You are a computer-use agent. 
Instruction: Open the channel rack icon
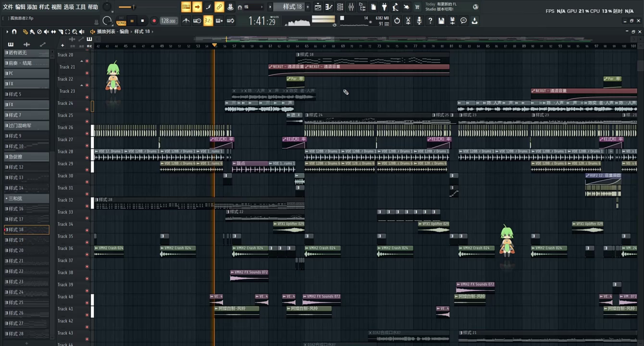point(340,7)
